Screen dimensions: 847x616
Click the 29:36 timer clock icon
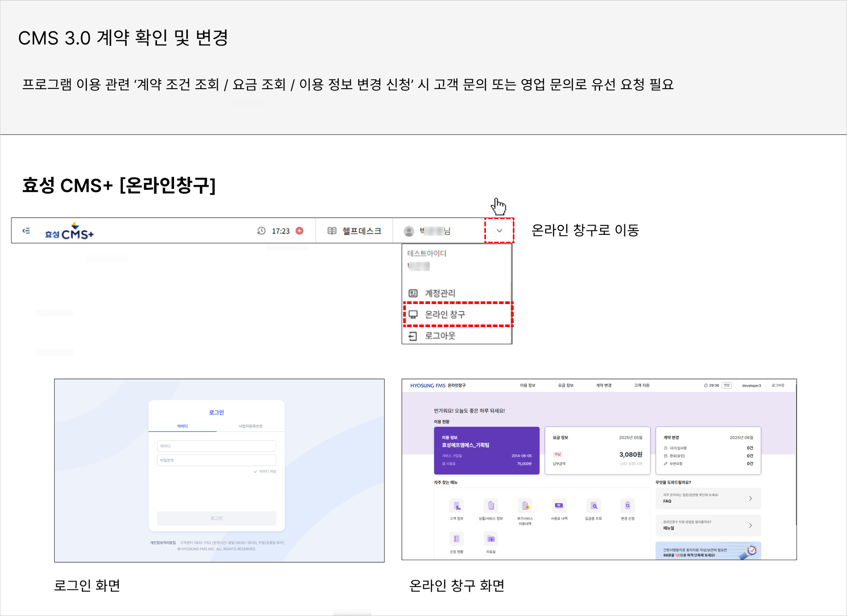(706, 386)
